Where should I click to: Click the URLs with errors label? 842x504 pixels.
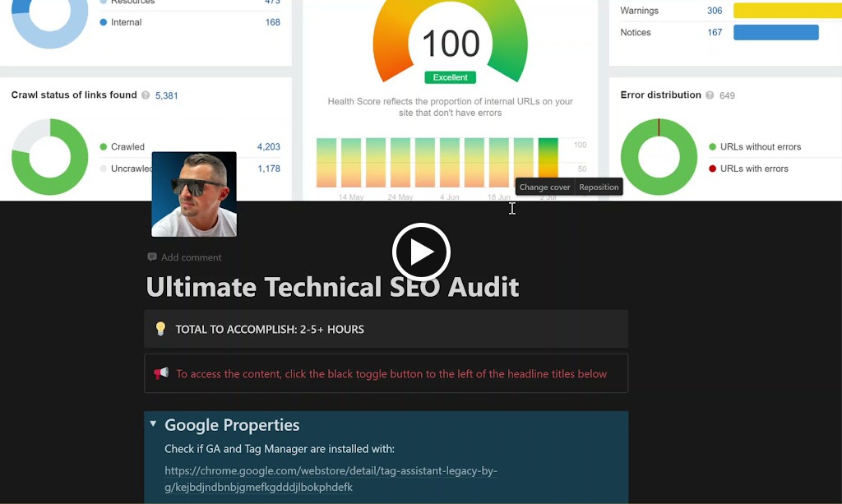754,169
